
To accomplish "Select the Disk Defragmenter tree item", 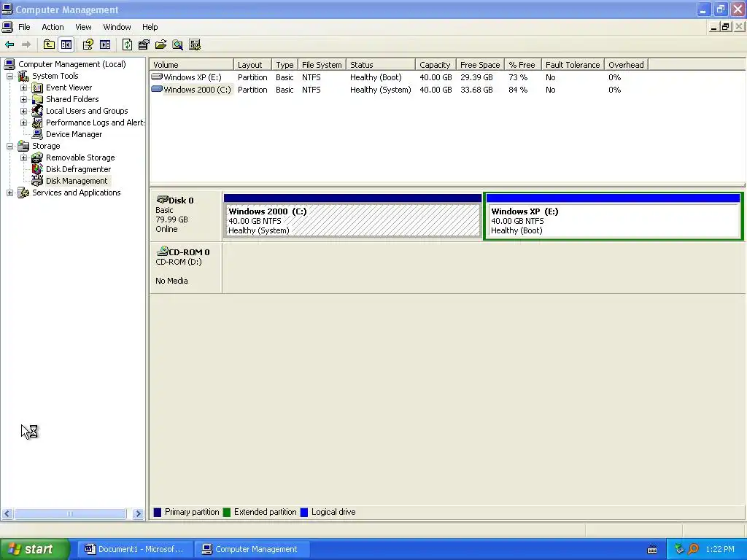I will pos(78,169).
